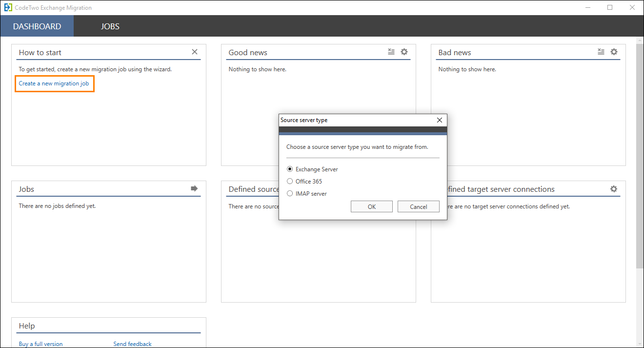This screenshot has height=348, width=644.
Task: Open Bad news settings gear
Action: point(614,52)
